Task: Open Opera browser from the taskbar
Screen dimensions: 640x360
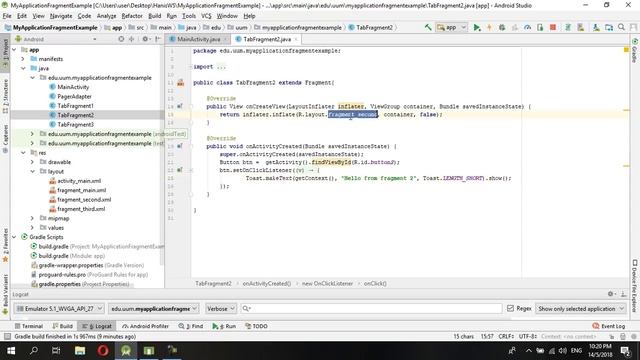Action: click(x=103, y=350)
